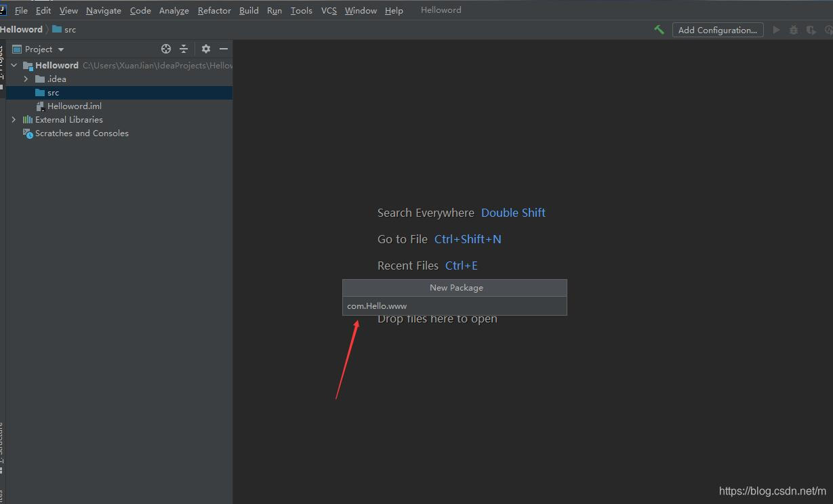
Task: Open the Help menu
Action: tap(394, 10)
